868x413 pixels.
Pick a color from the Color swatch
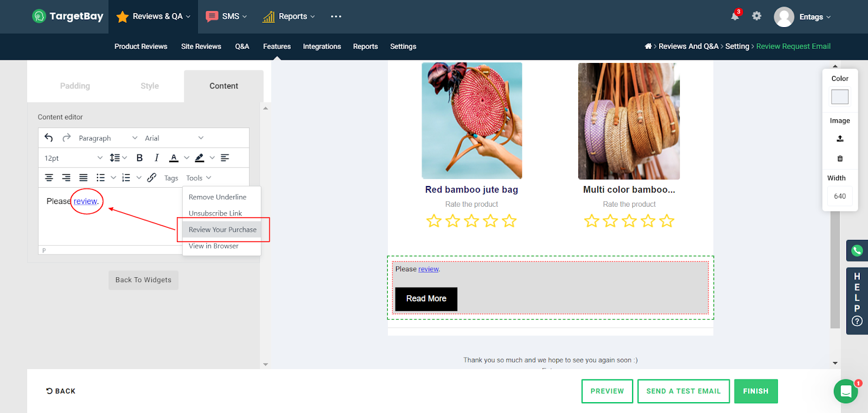840,97
